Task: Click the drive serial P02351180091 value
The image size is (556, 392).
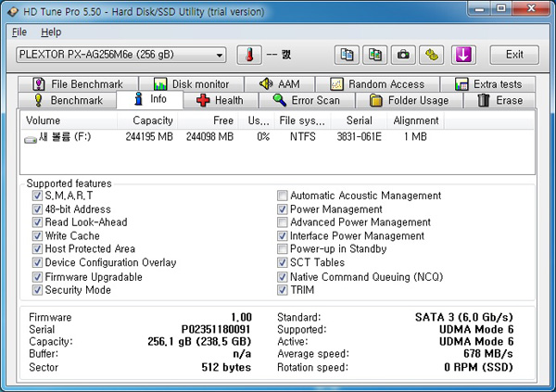Action: tap(216, 330)
